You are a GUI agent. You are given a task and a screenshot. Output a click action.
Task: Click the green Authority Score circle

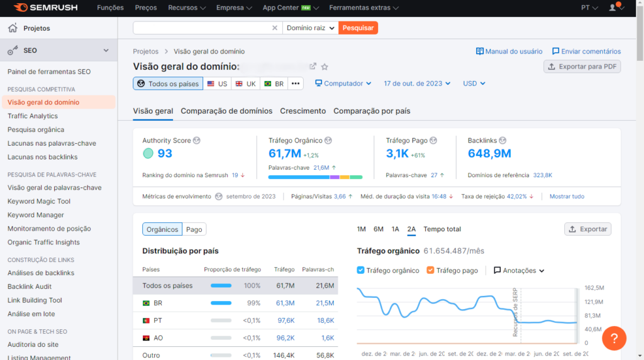point(148,153)
